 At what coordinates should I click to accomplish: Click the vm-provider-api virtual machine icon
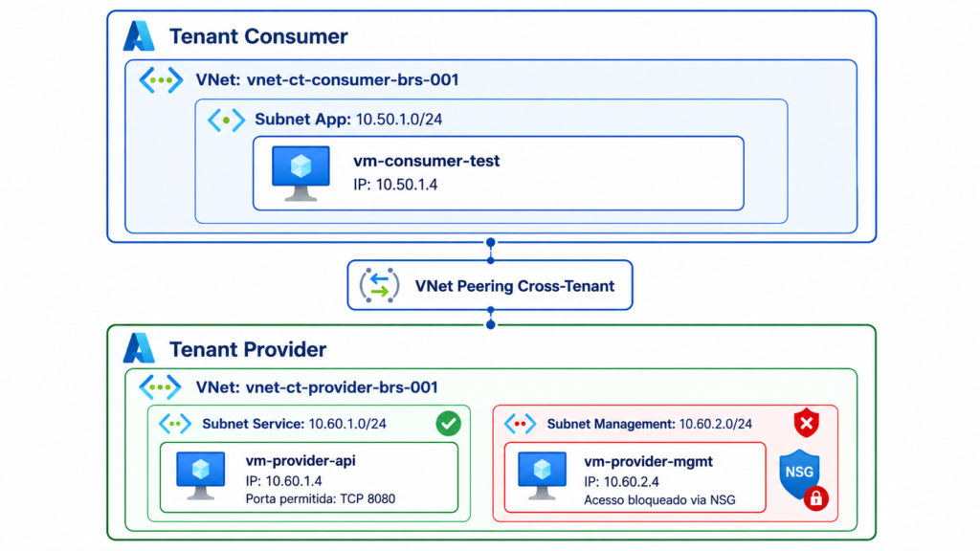click(201, 475)
